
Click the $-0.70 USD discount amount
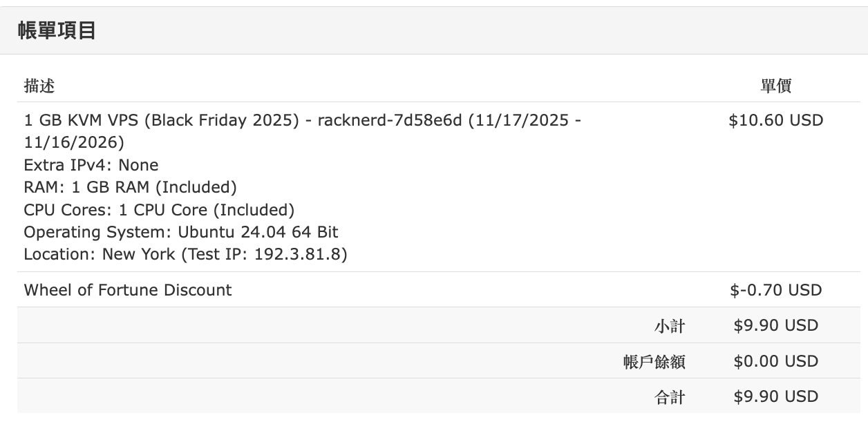(775, 290)
